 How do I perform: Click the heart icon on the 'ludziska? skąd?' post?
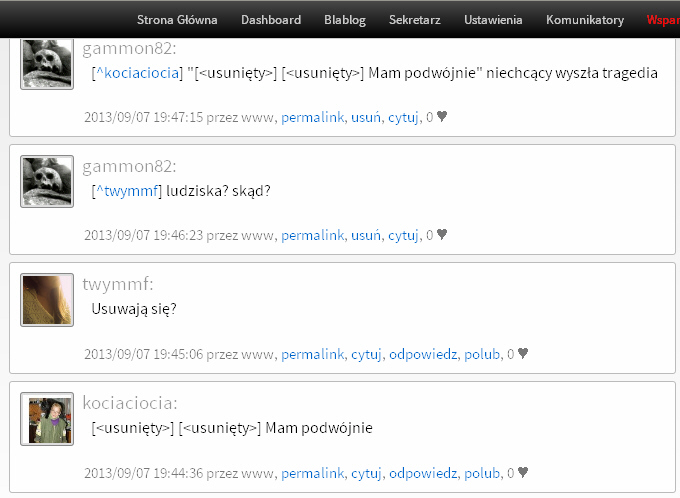point(441,234)
